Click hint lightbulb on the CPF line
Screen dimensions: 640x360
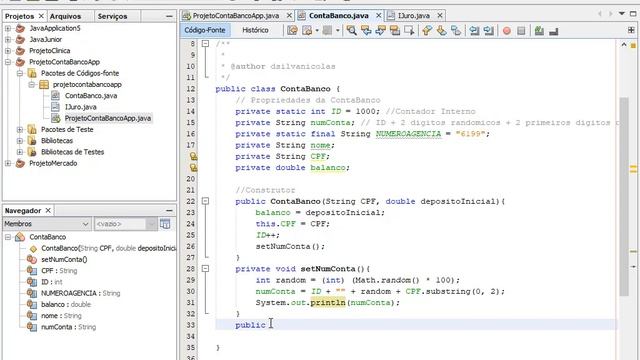click(193, 156)
